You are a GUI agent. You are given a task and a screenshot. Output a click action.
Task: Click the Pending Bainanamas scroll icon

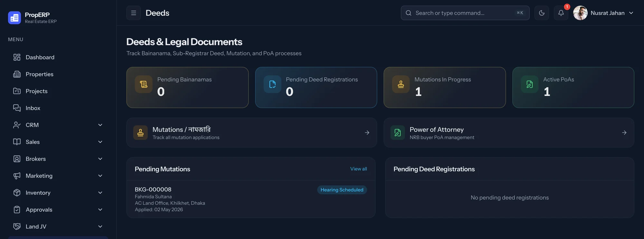point(144,84)
